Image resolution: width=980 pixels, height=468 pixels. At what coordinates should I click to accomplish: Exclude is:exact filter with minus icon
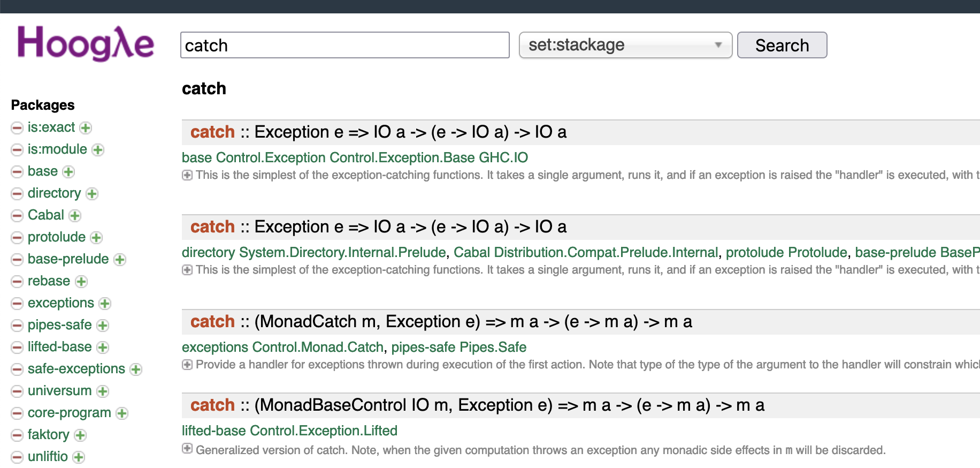pos(17,128)
